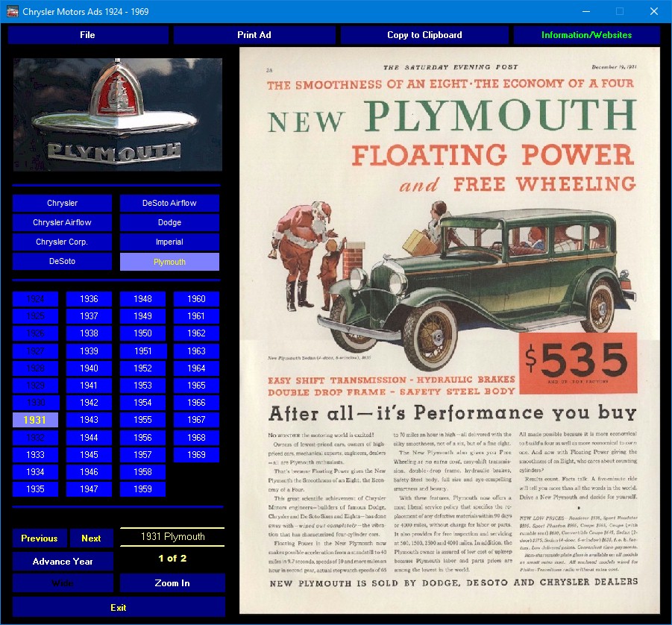
Task: Choose the year 1944
Action: [x=90, y=438]
